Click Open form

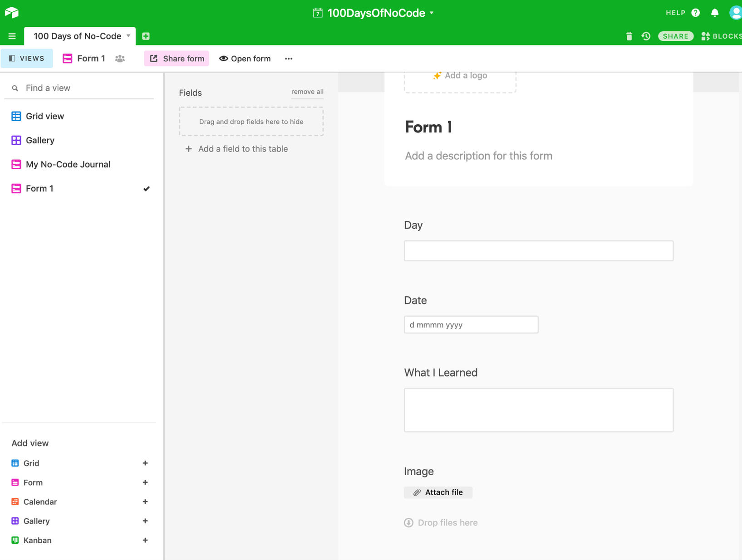245,59
